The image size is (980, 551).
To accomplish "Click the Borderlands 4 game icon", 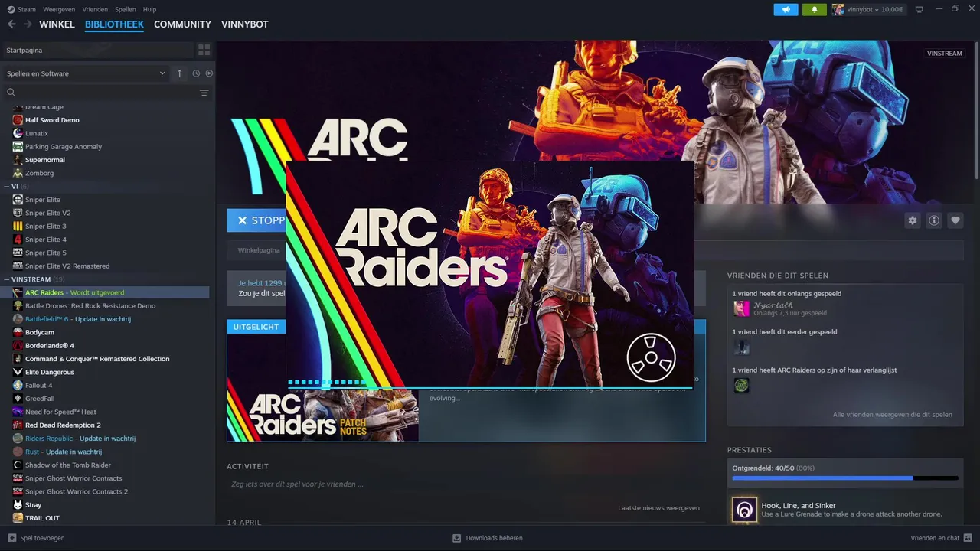I will point(18,345).
